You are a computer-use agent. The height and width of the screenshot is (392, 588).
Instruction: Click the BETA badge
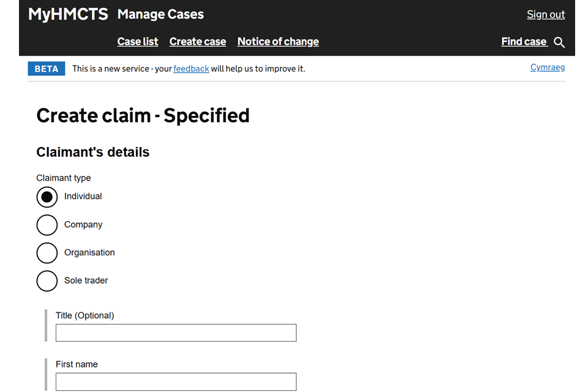(46, 69)
